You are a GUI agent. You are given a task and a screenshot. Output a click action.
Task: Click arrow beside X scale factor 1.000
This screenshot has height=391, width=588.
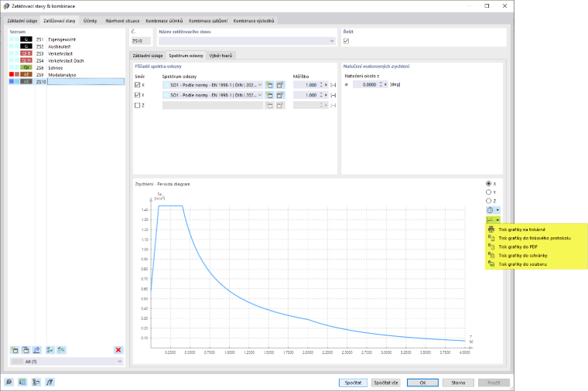326,85
